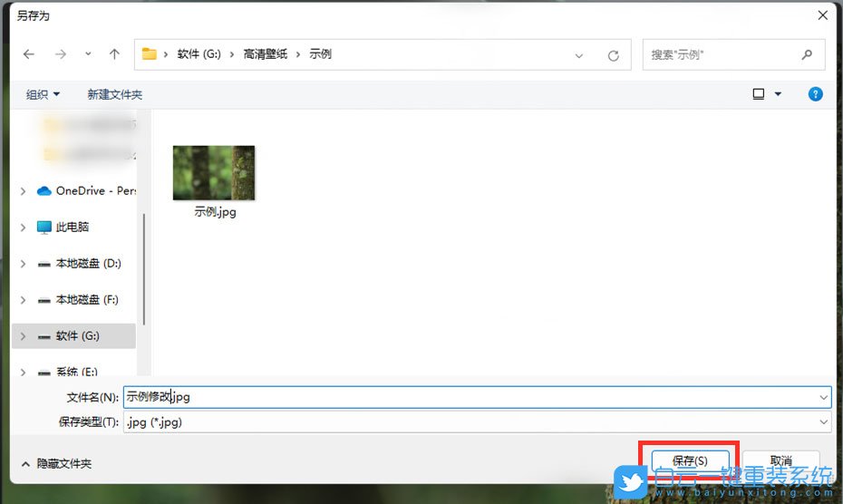Click the search magnifier icon

[x=807, y=54]
